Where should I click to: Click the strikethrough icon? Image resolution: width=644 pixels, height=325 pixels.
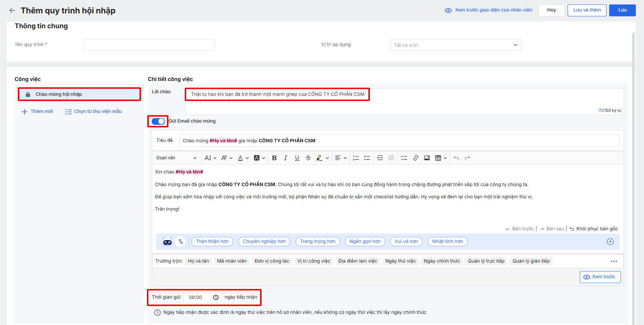pos(308,158)
